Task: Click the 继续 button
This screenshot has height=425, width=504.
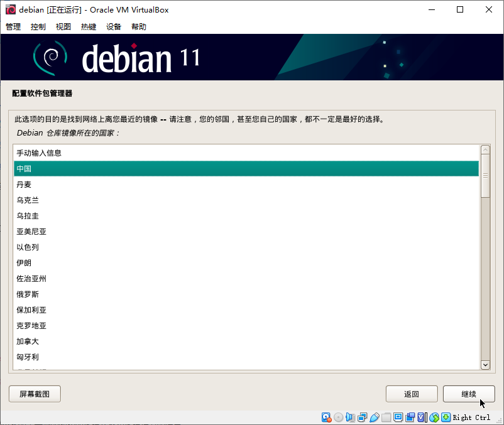Action: [x=469, y=394]
